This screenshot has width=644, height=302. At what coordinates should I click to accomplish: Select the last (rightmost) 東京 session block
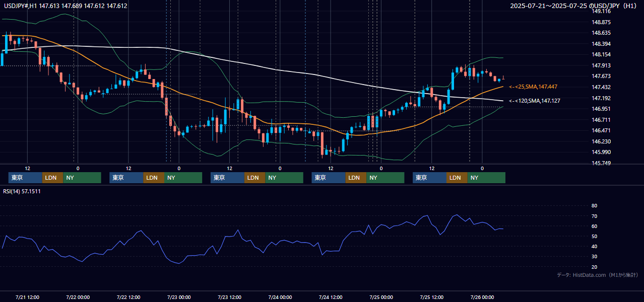[x=429, y=178]
